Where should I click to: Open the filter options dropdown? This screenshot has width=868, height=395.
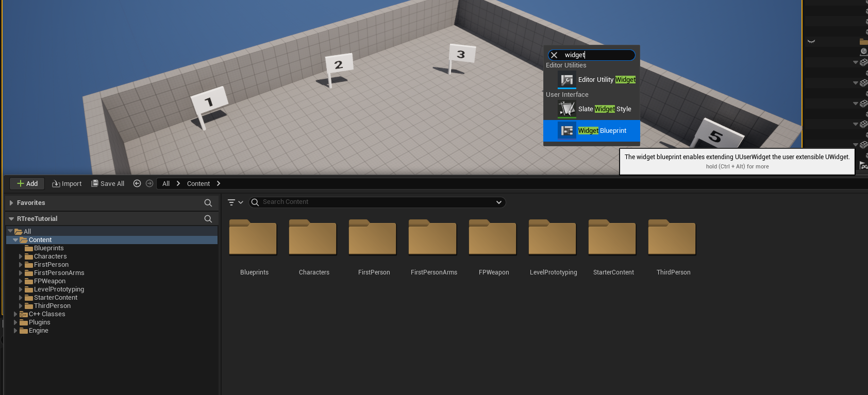235,202
